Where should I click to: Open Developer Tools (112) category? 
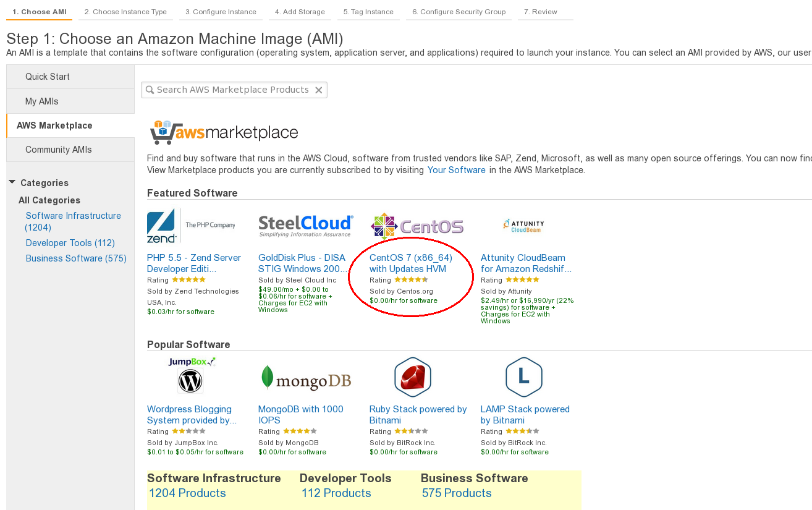pos(70,243)
